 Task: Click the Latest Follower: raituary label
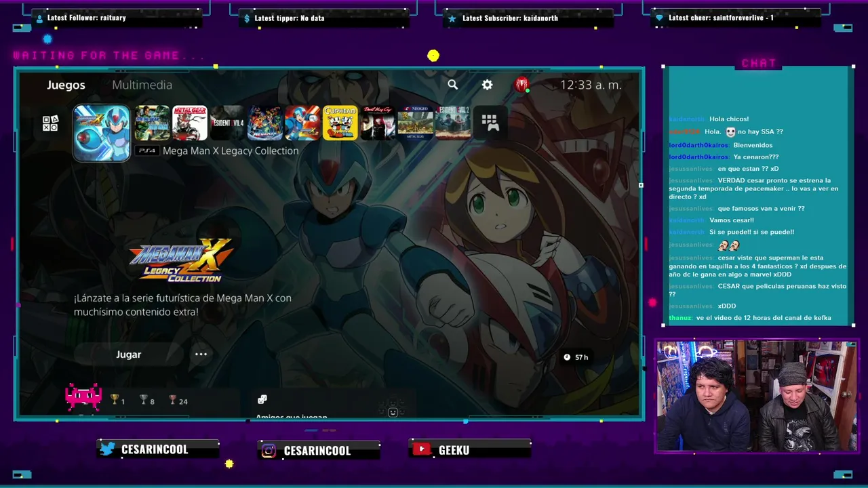pyautogui.click(x=86, y=18)
